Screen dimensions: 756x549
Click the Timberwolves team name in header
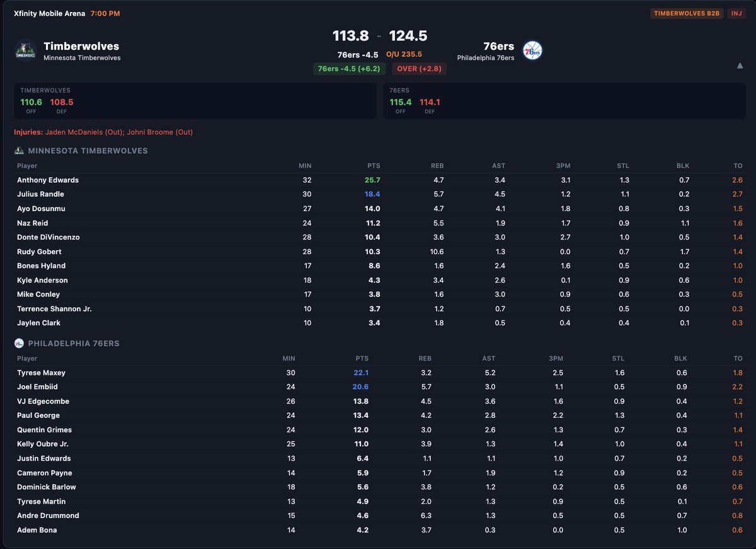point(81,46)
